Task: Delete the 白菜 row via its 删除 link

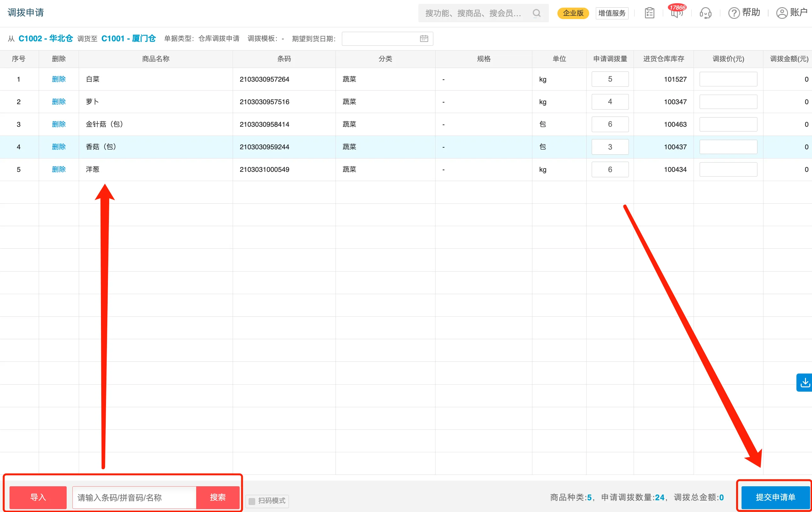Action: (59, 79)
